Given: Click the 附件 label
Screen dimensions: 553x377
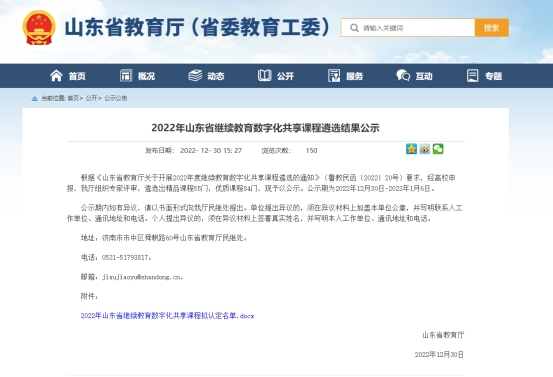Looking at the screenshot, I should pos(89,296).
